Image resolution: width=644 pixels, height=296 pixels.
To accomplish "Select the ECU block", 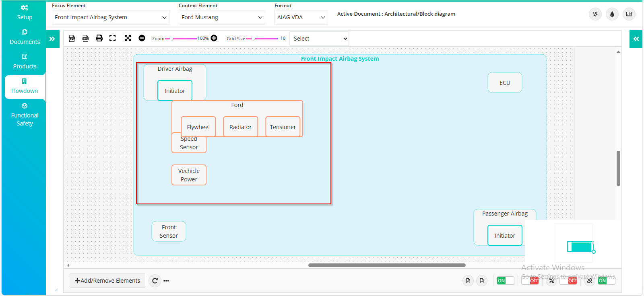I will [505, 82].
